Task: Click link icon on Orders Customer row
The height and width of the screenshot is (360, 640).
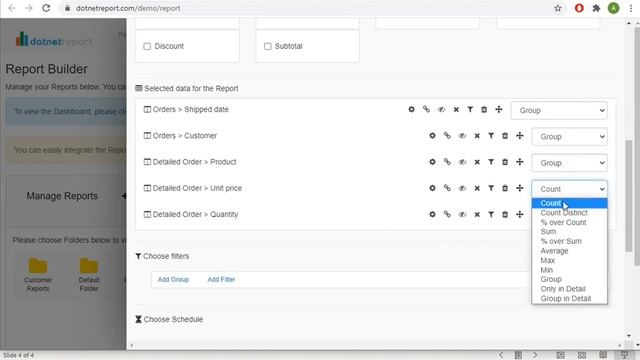Action: coord(447,136)
